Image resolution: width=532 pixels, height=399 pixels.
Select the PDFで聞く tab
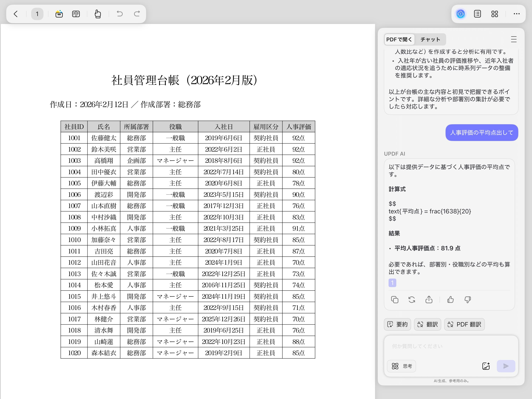tap(399, 39)
